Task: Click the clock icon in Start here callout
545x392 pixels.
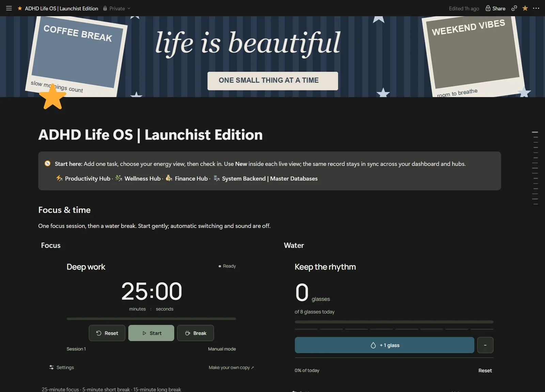Action: tap(48, 164)
